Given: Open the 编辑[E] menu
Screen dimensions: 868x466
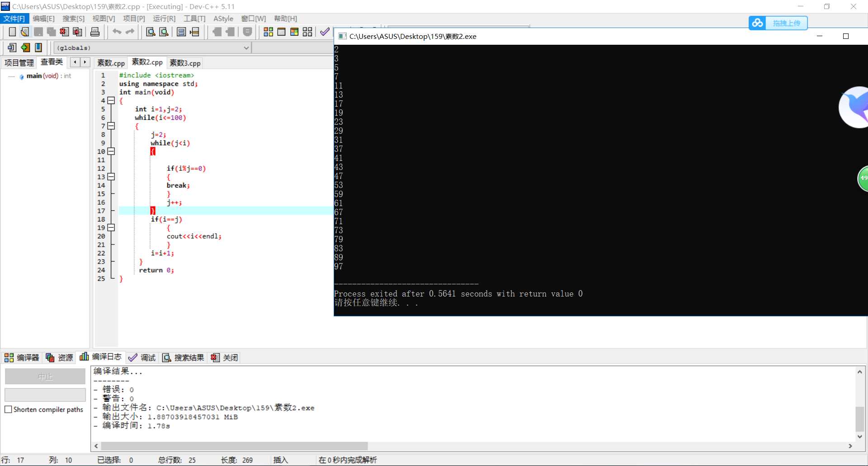Looking at the screenshot, I should click(x=43, y=19).
